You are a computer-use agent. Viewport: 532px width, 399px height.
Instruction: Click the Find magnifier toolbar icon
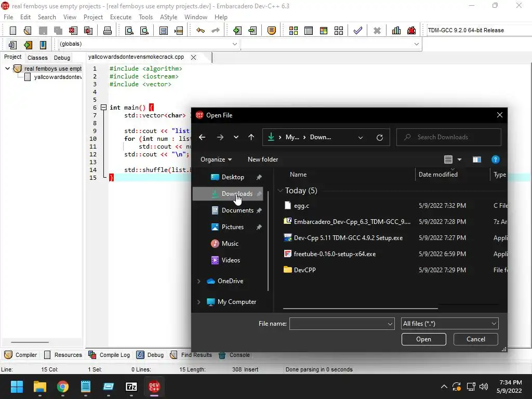point(129,31)
